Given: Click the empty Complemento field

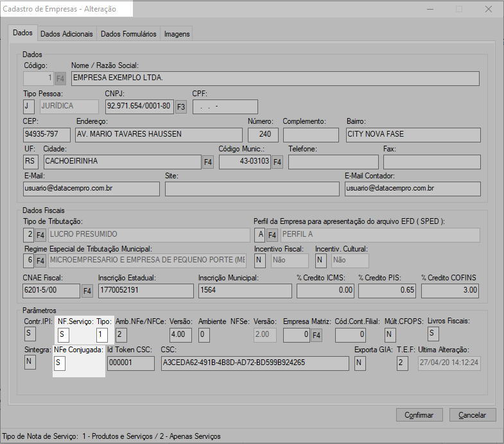Looking at the screenshot, I should coord(311,135).
